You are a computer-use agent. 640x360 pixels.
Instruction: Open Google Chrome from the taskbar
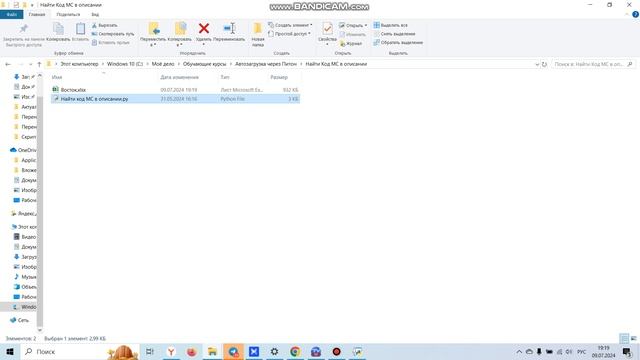point(295,351)
